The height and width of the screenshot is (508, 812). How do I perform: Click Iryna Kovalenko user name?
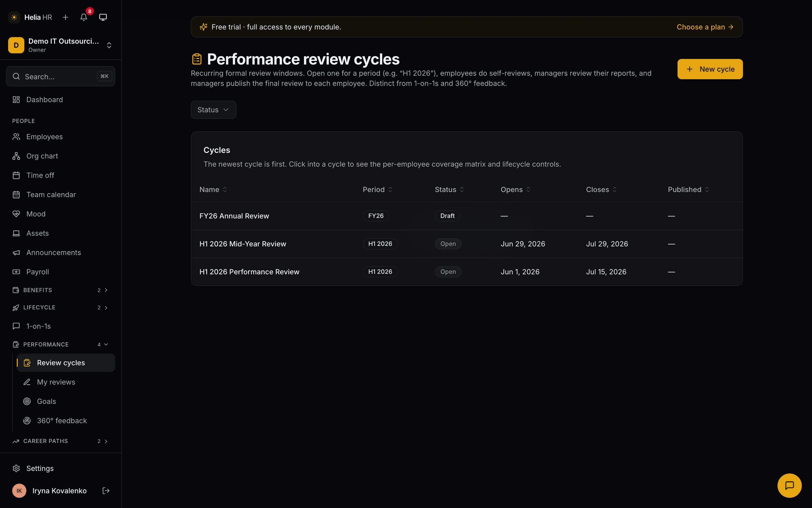click(59, 491)
